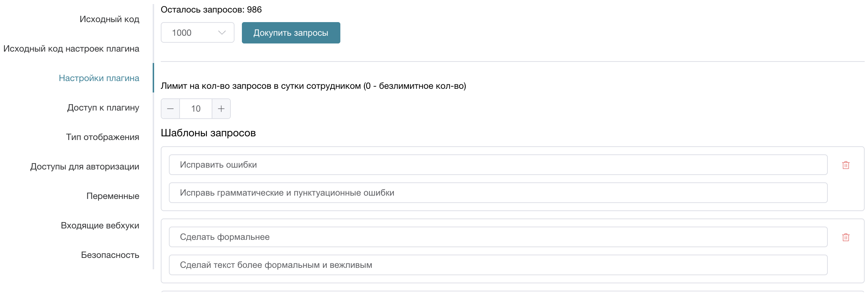Delete the "Исправить ошибки" template via trash icon
Screen dimensions: 868x294
pos(846,165)
